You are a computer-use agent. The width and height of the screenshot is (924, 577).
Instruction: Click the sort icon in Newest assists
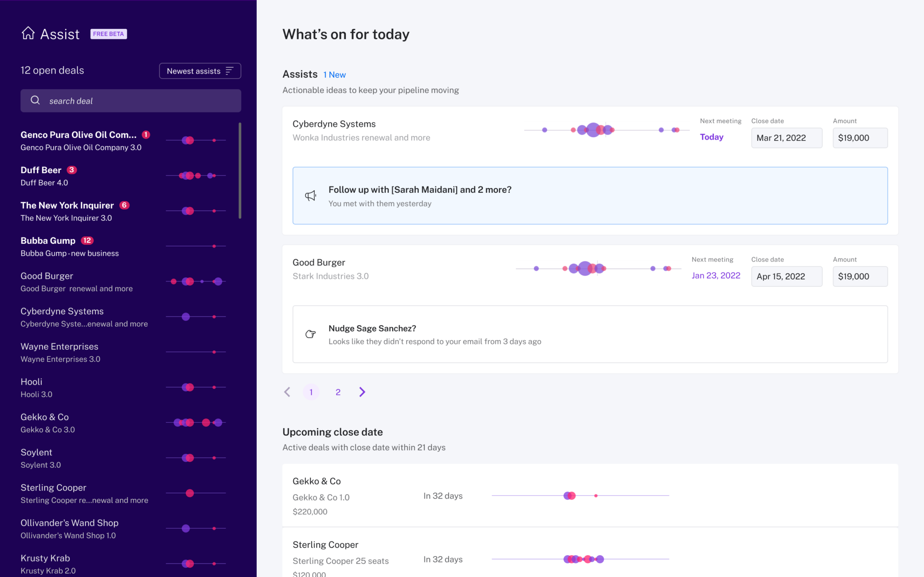(x=230, y=70)
